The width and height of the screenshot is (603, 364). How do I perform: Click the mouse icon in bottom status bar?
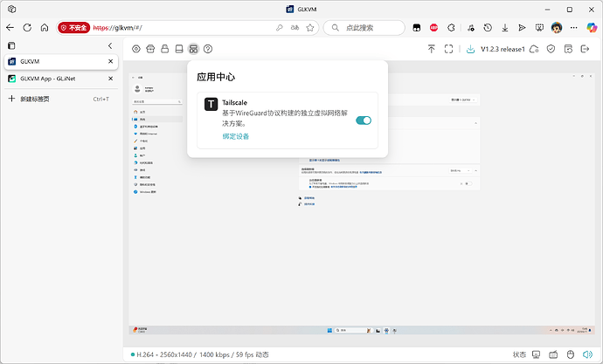(x=570, y=355)
